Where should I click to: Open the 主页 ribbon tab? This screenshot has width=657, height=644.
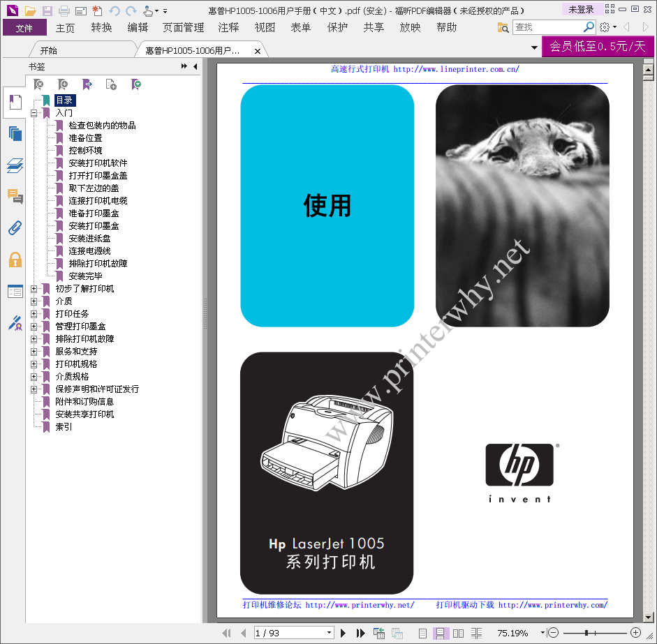(x=65, y=28)
